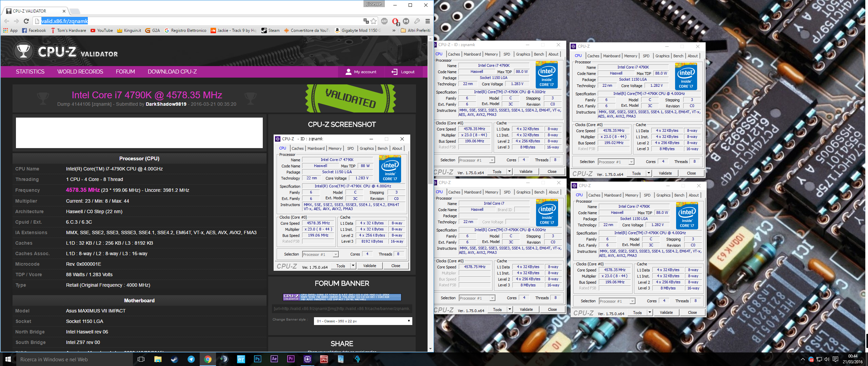
Task: Click Tools button in bottom-left CPU-Z window
Action: point(497,309)
